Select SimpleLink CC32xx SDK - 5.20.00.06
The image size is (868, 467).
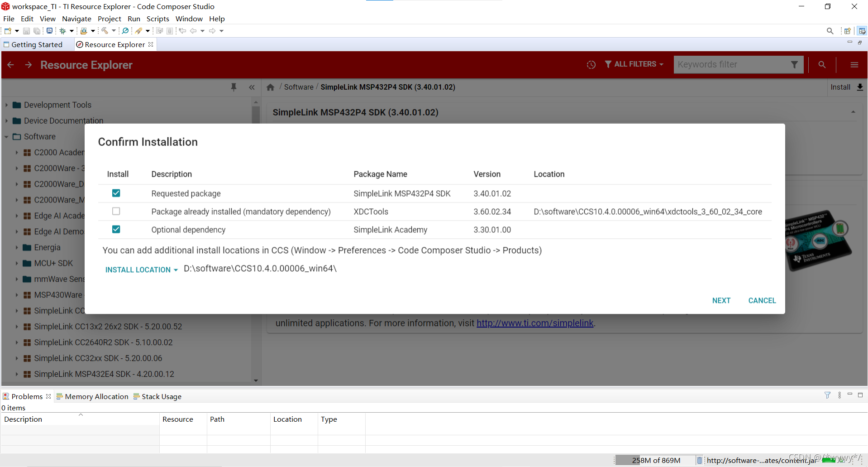click(x=98, y=358)
